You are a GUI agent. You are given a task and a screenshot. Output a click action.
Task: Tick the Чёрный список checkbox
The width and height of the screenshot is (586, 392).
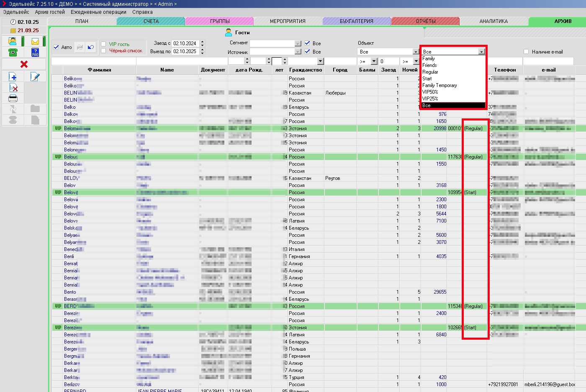coord(103,51)
